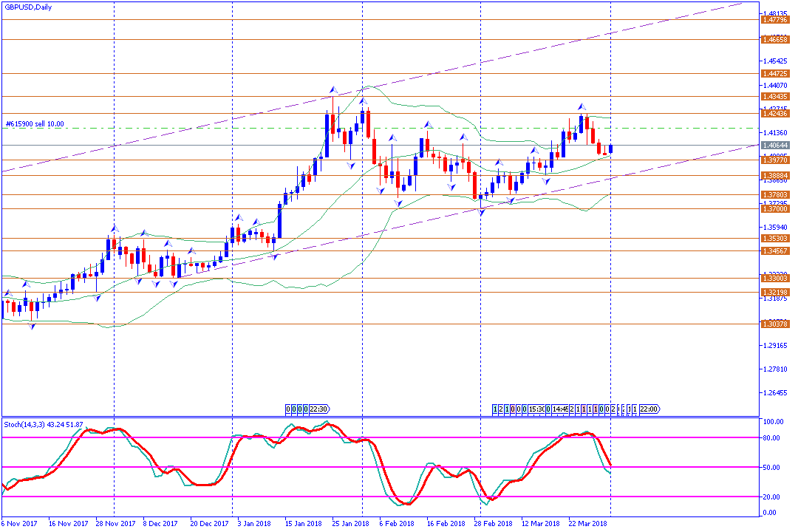The image size is (798, 532).
Task: Click the 1.41360 price axis value
Action: pyautogui.click(x=775, y=133)
